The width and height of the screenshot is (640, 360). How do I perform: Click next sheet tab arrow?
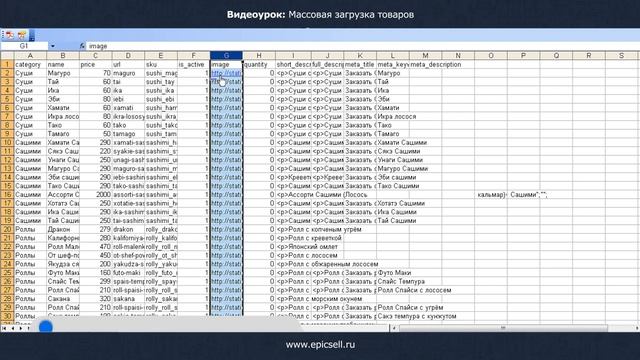[21, 328]
